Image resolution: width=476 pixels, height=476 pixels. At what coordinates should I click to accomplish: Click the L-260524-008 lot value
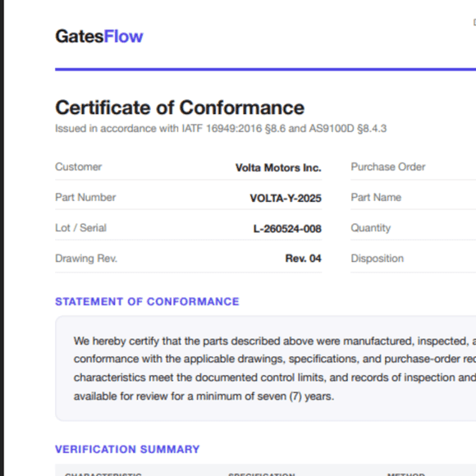tap(287, 229)
